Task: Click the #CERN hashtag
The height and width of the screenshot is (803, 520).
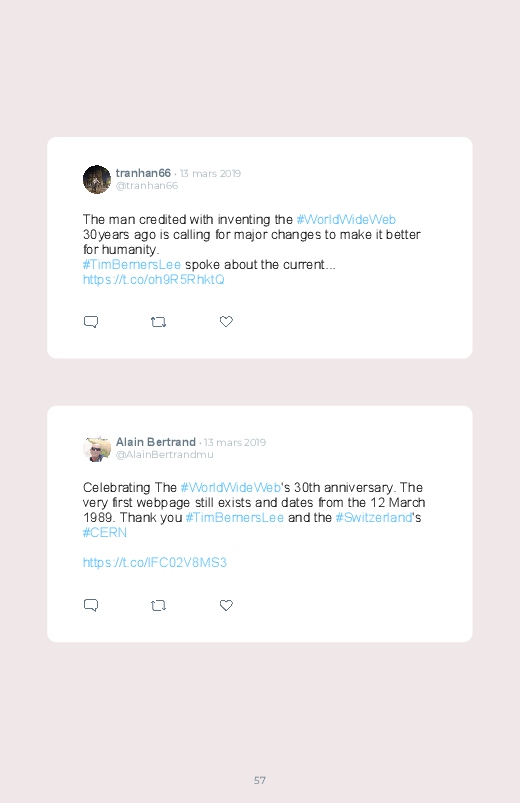Action: click(105, 533)
